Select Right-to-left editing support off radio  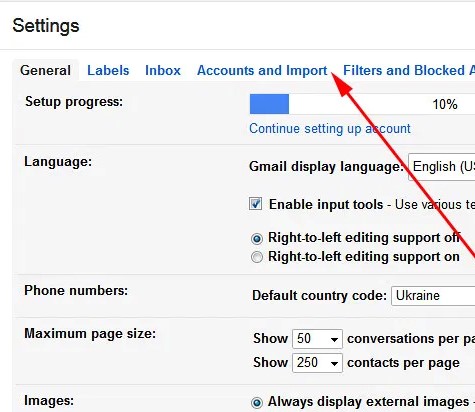pos(257,238)
